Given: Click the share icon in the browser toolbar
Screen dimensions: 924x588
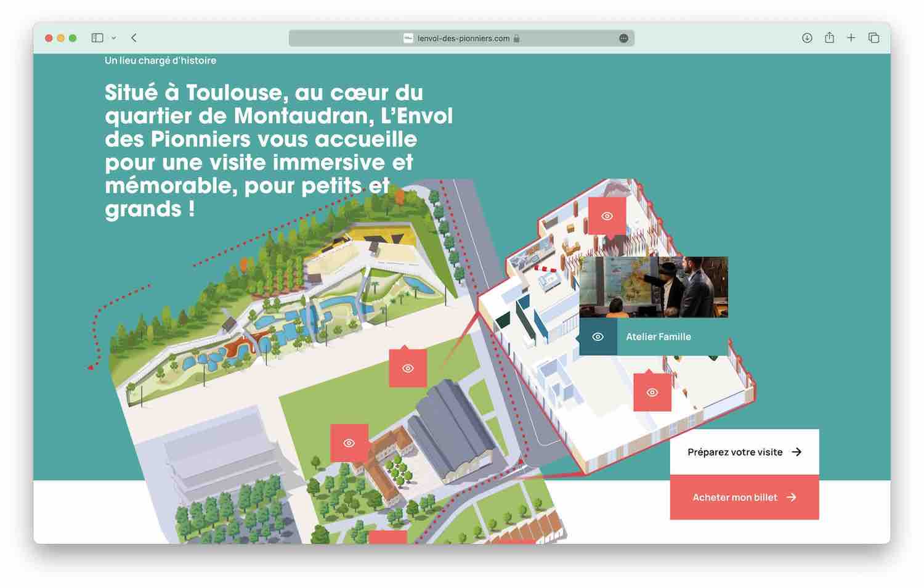Looking at the screenshot, I should point(829,38).
